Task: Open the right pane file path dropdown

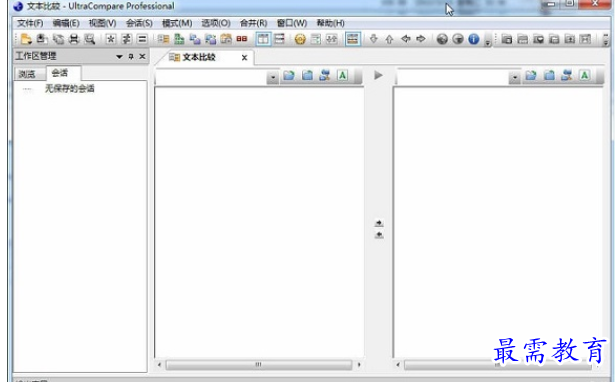Action: [x=515, y=78]
